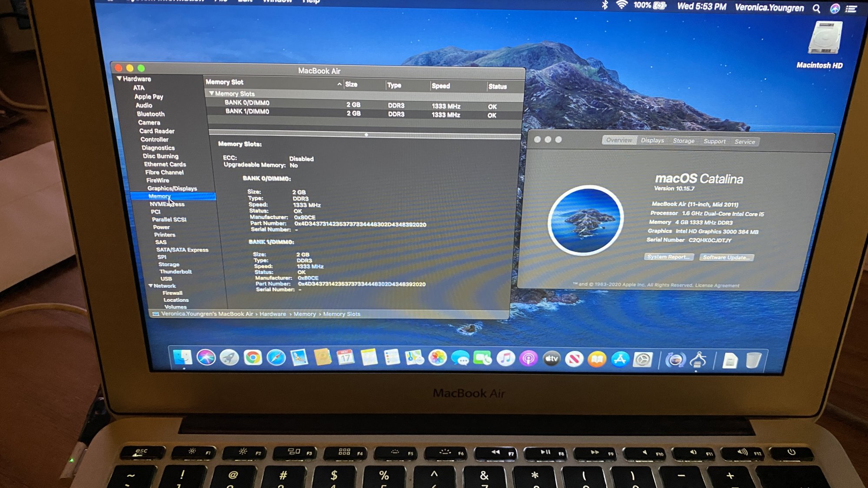
Task: Click the Software Update button
Action: pyautogui.click(x=727, y=257)
